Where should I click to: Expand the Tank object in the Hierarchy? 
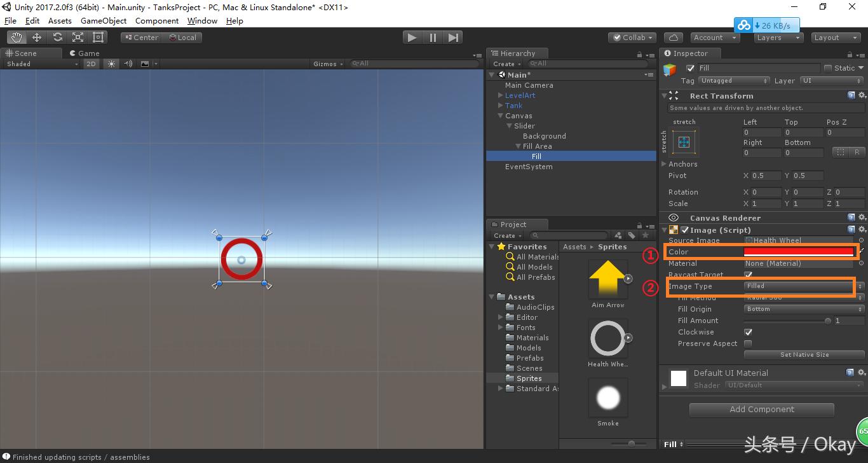click(501, 105)
